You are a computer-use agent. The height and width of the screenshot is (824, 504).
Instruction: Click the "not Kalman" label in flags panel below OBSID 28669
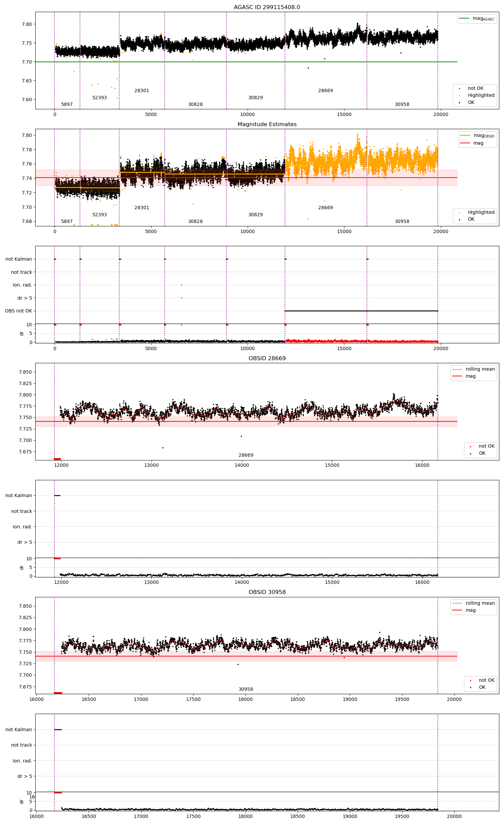(19, 496)
